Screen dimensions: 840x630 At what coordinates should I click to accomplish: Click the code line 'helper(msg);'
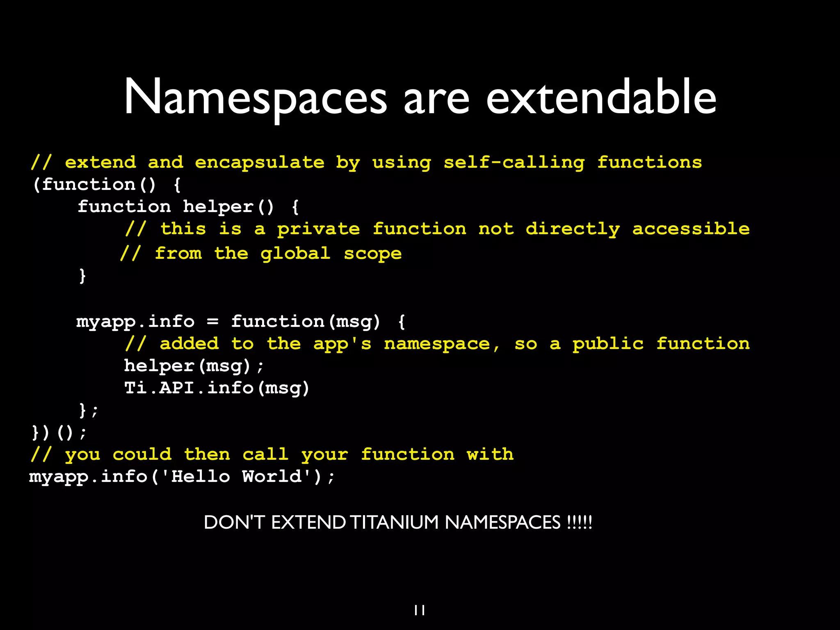coord(194,366)
